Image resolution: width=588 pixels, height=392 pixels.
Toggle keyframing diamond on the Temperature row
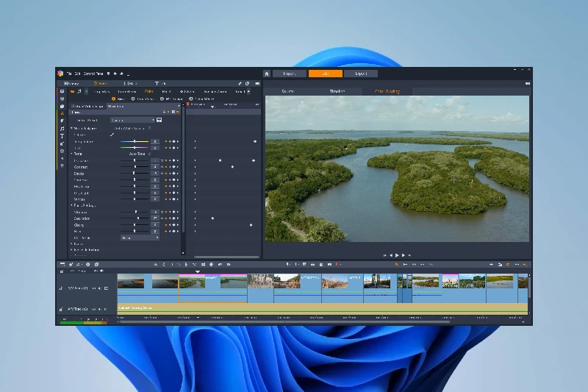pyautogui.click(x=166, y=141)
